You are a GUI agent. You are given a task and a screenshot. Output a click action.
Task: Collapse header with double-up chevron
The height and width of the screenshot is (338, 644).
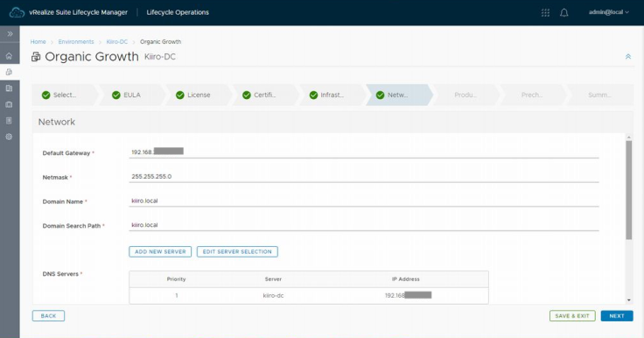[628, 57]
